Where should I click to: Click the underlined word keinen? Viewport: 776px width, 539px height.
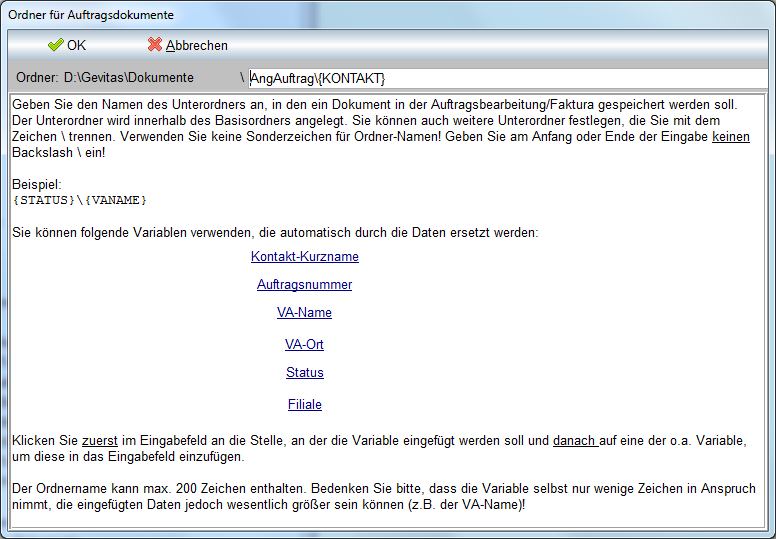(x=731, y=137)
